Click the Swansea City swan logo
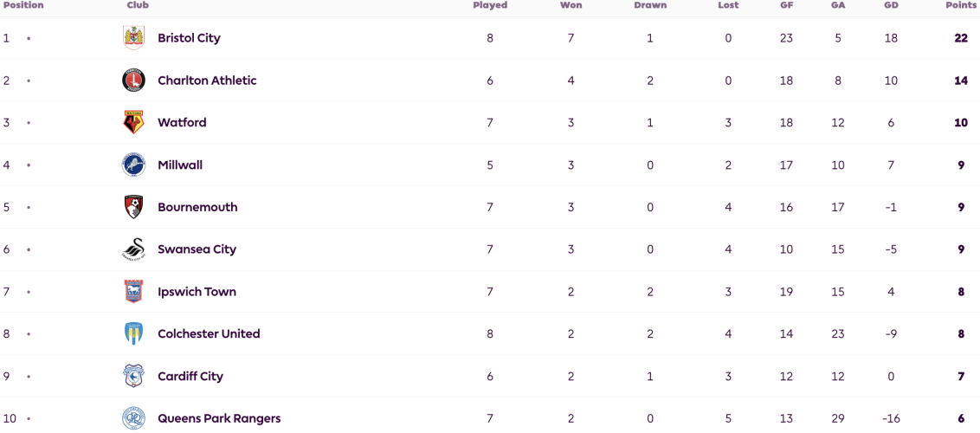This screenshot has width=980, height=433. point(133,249)
